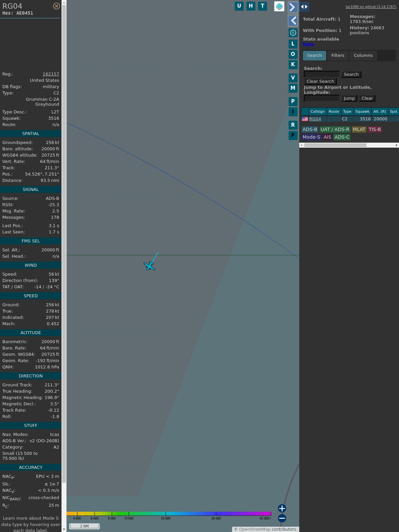Sort table by Type column
This screenshot has height=532, width=399.
(347, 112)
